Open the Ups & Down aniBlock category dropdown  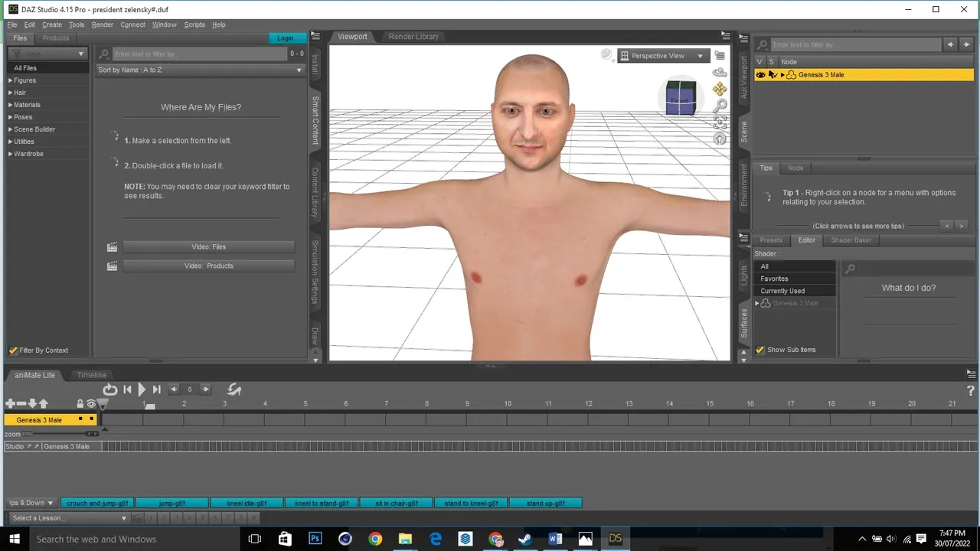[31, 503]
